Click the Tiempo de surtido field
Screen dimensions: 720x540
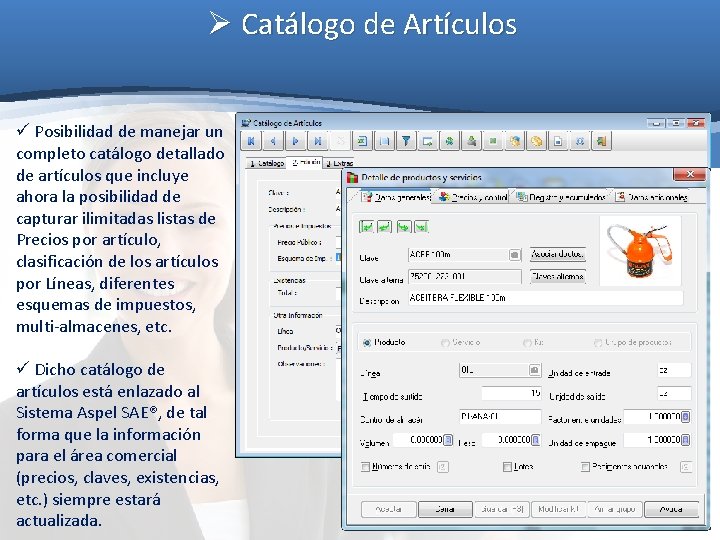pyautogui.click(x=511, y=394)
